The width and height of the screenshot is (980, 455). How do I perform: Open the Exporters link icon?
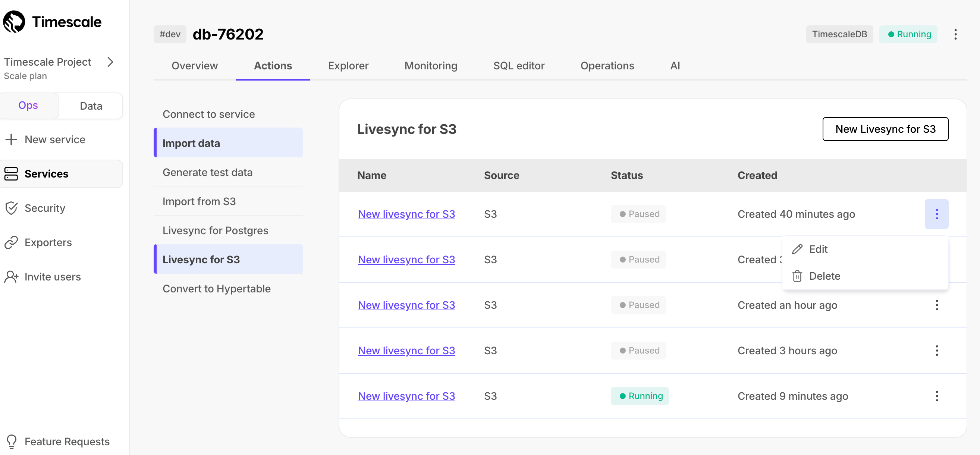pos(11,242)
